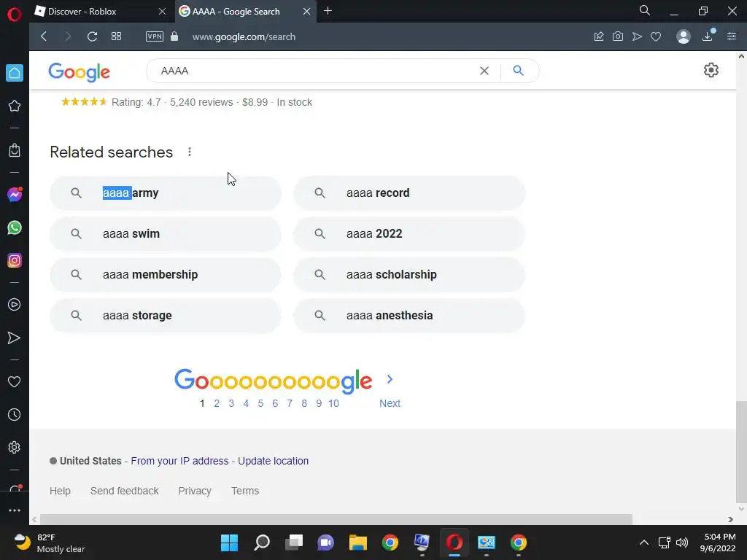Go to results page 10

coord(333,403)
